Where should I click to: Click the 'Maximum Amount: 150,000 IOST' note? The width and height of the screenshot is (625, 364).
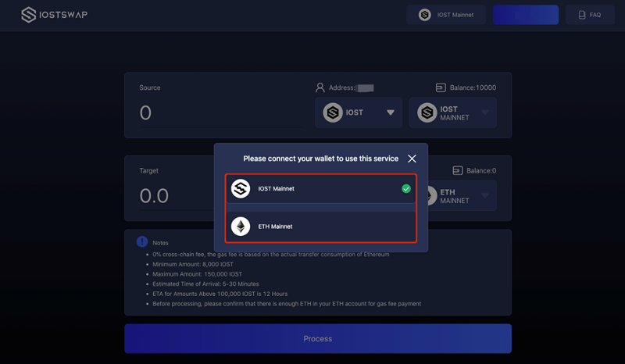coord(198,274)
